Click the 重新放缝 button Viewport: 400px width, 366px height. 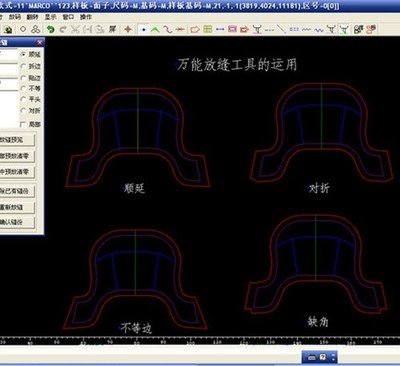(17, 207)
